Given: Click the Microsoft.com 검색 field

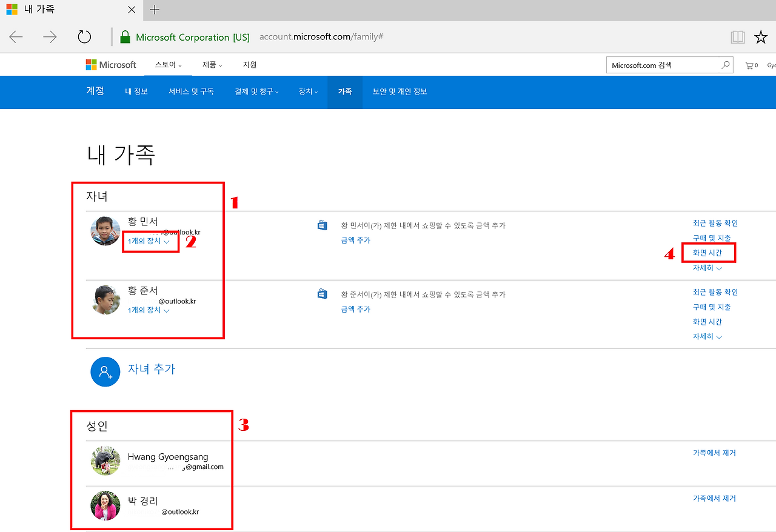Looking at the screenshot, I should pos(664,65).
